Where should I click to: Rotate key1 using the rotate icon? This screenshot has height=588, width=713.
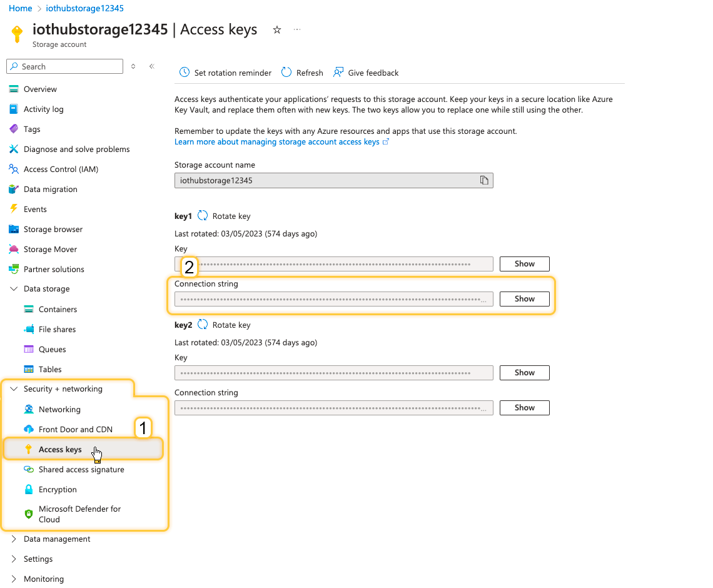click(x=203, y=216)
